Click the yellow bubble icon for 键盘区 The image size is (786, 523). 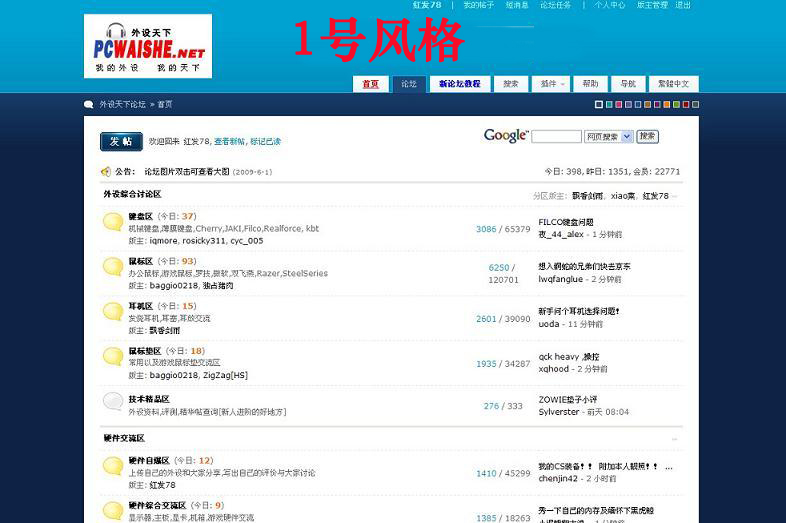coord(113,222)
